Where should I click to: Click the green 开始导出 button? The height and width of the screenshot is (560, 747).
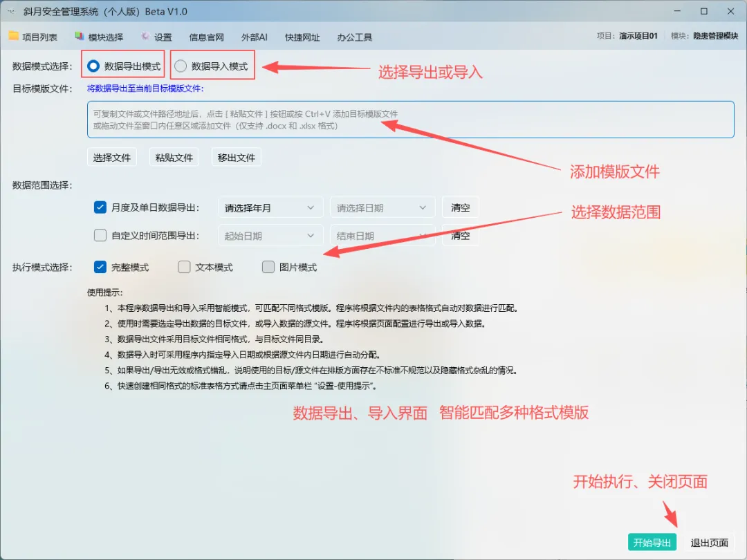[x=652, y=543]
